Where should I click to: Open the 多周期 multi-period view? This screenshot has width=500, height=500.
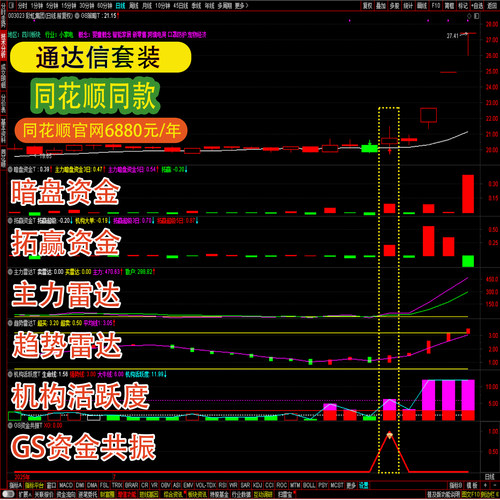coord(225,6)
